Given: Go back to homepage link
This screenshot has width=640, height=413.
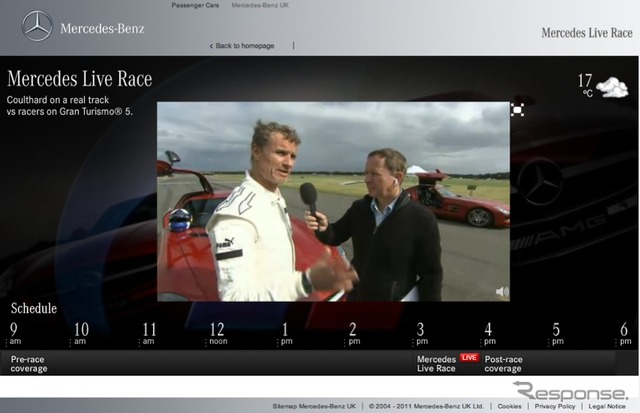Looking at the screenshot, I should tap(242, 46).
